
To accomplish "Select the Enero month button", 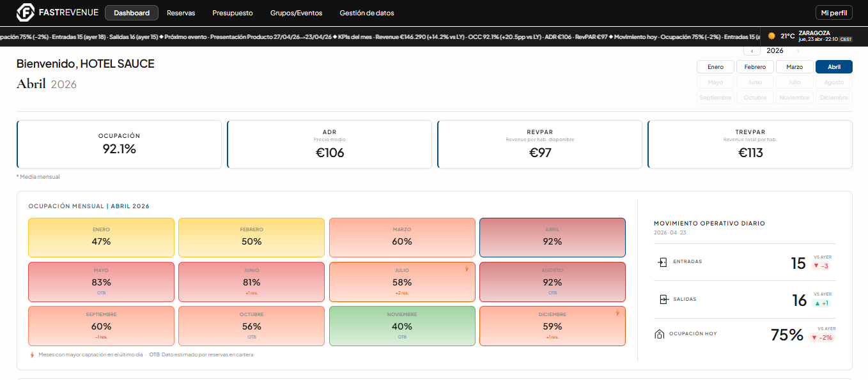I will pyautogui.click(x=716, y=67).
